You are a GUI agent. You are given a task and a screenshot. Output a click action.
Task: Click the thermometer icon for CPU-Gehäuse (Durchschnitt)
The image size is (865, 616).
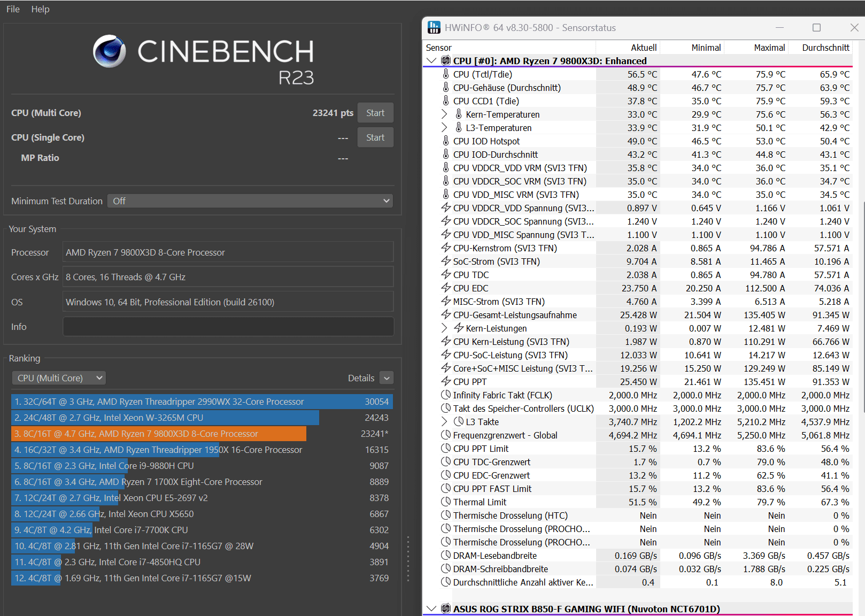[x=446, y=88]
